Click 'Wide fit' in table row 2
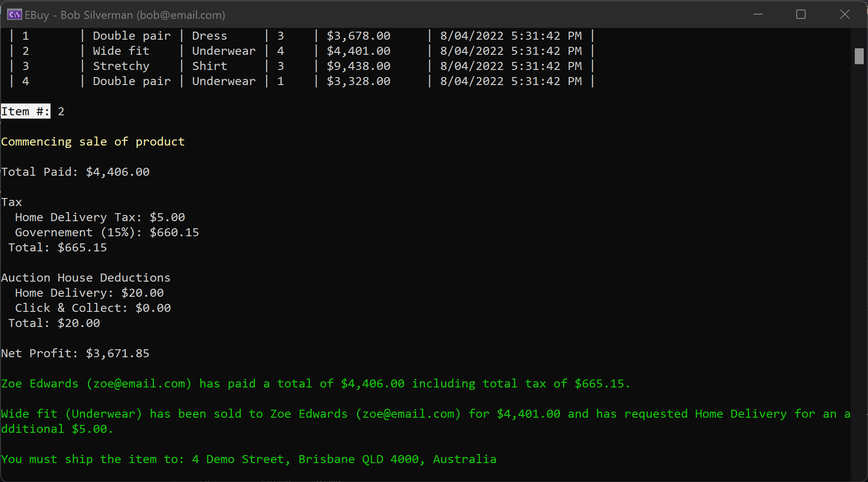The height and width of the screenshot is (482, 868). [121, 51]
